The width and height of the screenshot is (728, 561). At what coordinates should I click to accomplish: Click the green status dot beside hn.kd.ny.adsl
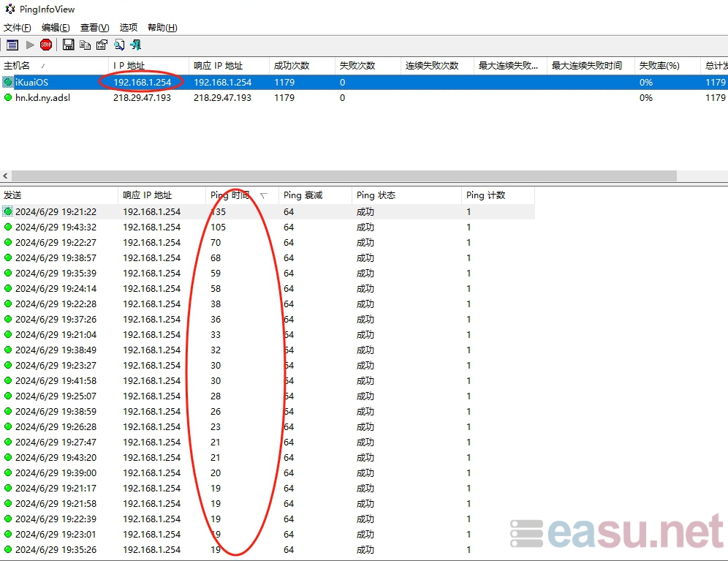pos(7,97)
